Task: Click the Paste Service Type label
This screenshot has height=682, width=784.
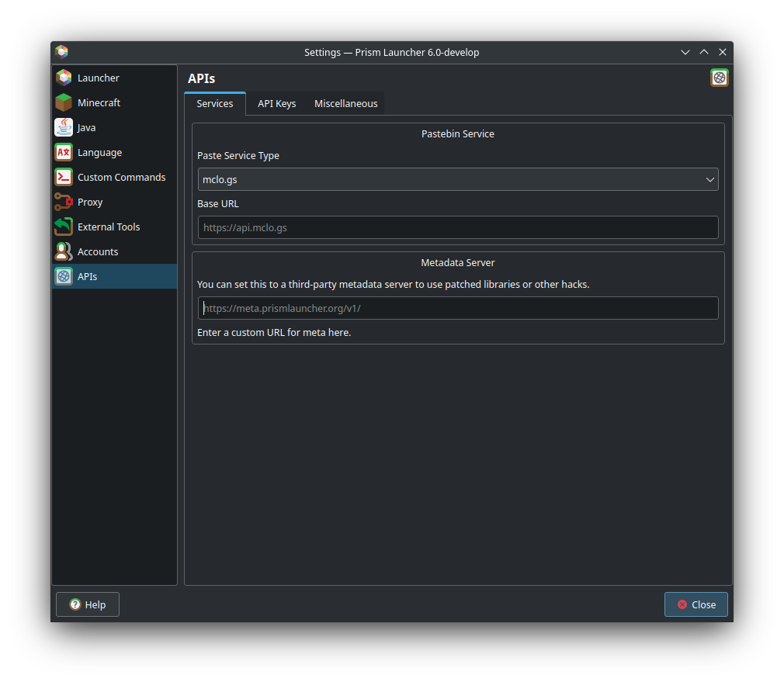Action: 238,156
